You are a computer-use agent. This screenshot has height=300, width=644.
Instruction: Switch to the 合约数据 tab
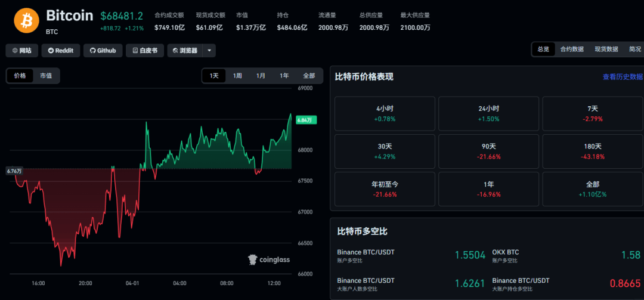click(572, 50)
